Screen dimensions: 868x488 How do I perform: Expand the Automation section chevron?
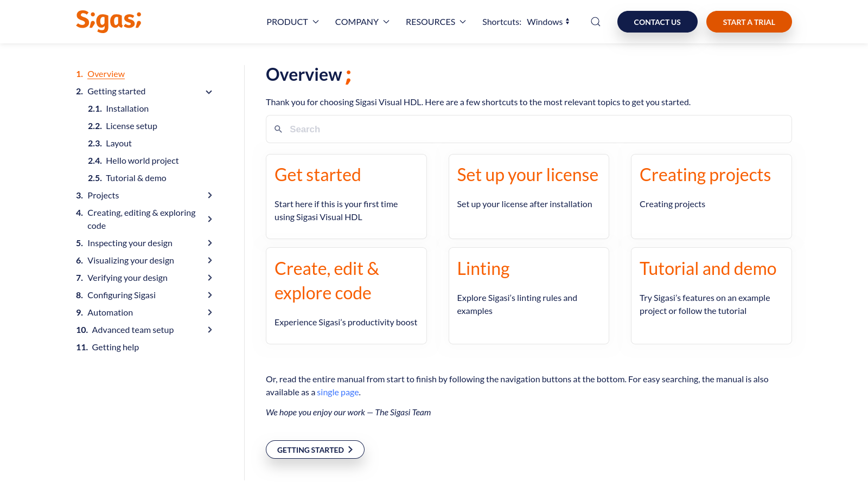click(210, 312)
